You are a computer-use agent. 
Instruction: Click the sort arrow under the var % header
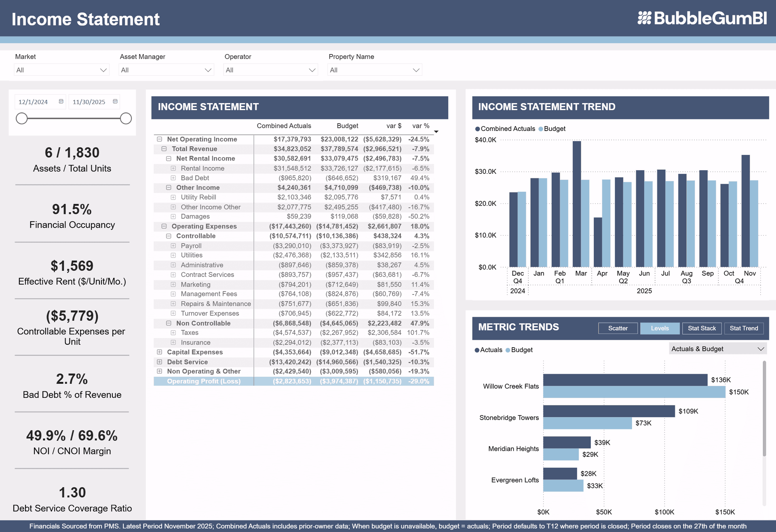(x=436, y=131)
